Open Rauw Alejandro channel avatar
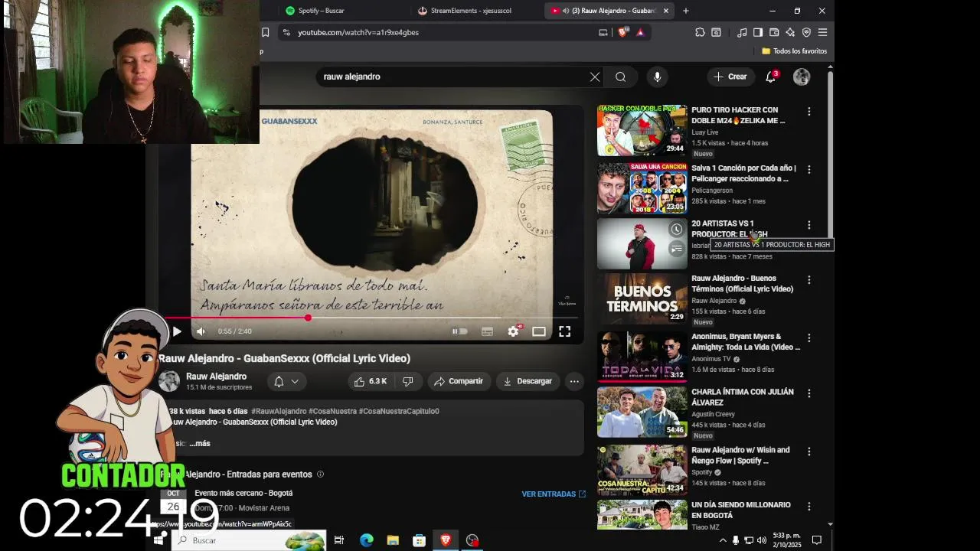980x551 pixels. (169, 381)
